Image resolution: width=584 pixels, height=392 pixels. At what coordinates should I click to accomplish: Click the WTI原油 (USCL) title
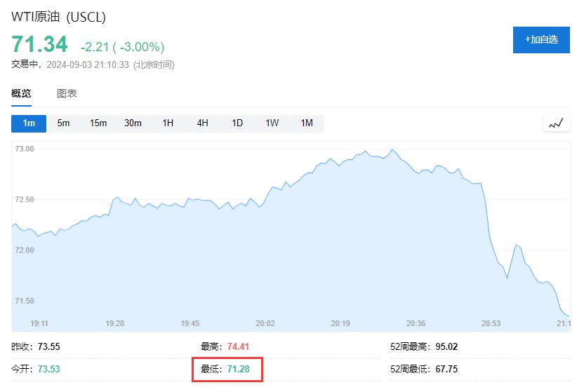coord(59,17)
